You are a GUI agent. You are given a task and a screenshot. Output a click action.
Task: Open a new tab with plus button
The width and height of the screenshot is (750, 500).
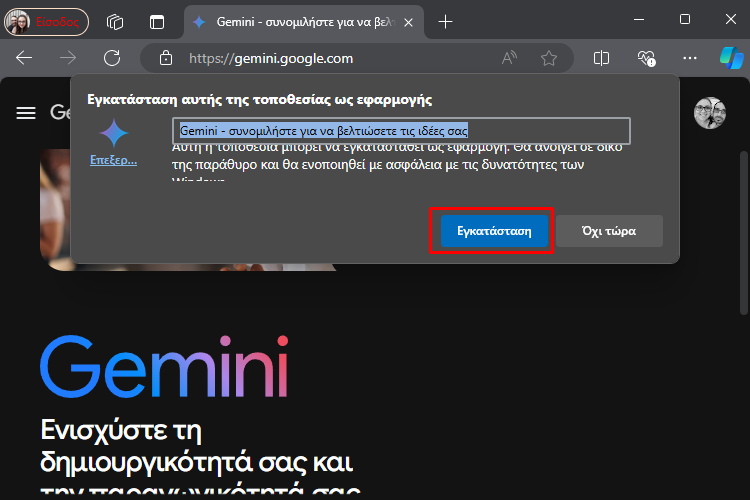(x=445, y=22)
